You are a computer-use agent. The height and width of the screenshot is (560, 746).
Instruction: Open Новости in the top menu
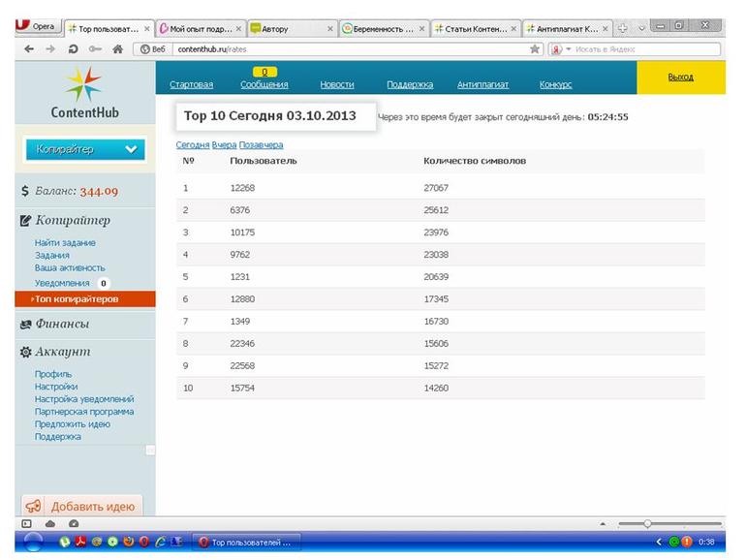point(336,85)
